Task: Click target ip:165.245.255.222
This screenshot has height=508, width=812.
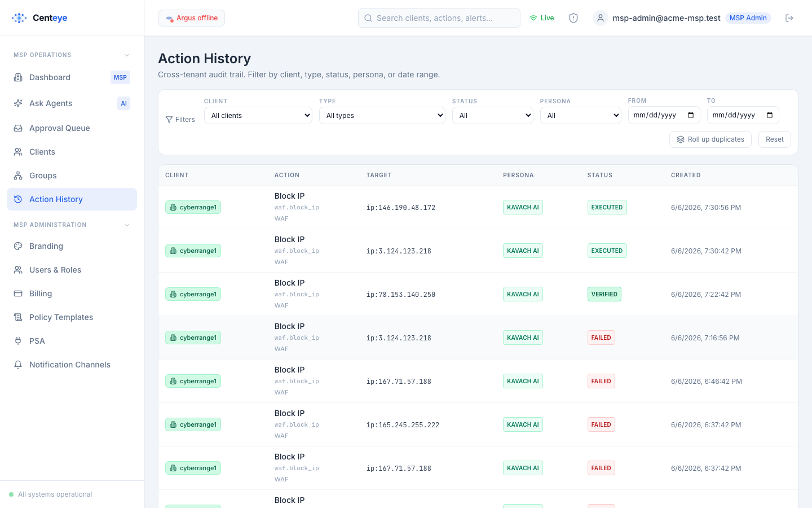Action: click(x=403, y=425)
